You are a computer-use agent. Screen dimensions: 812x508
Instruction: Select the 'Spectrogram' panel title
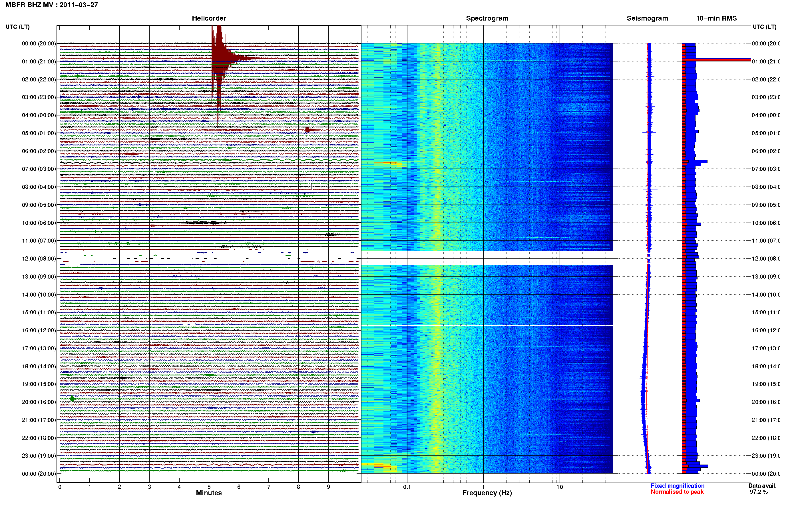tap(487, 18)
